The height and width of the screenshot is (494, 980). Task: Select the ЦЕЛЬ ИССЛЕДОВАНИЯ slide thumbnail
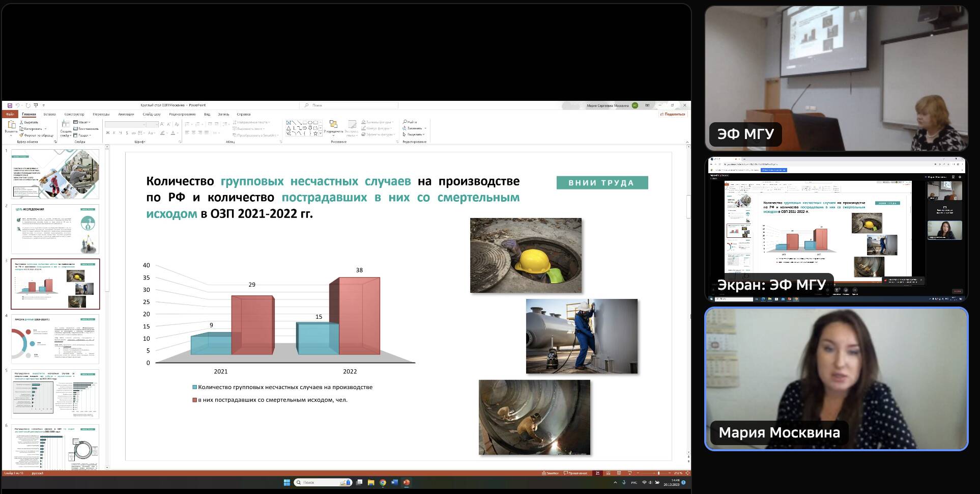pyautogui.click(x=55, y=229)
